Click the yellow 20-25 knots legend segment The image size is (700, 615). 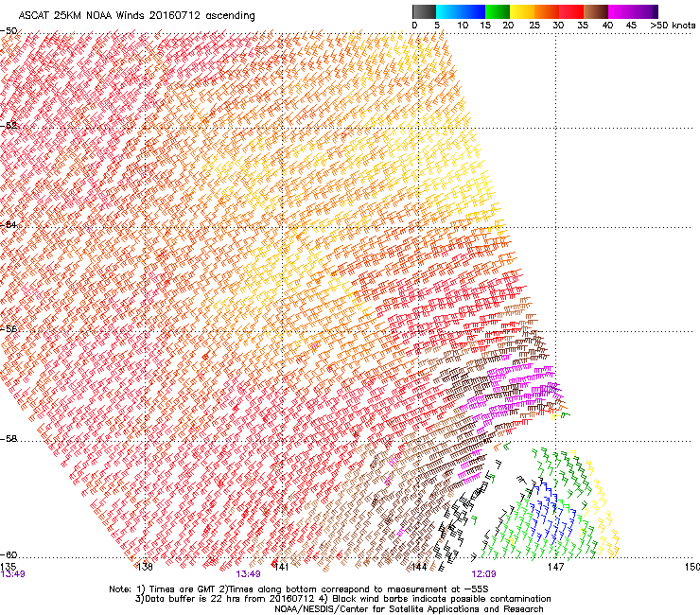(522, 11)
